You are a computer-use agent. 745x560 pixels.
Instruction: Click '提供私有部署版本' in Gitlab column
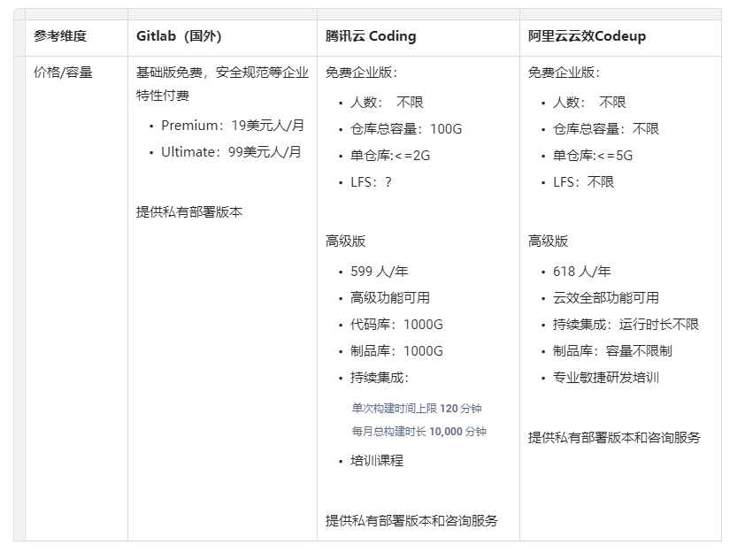(x=189, y=211)
